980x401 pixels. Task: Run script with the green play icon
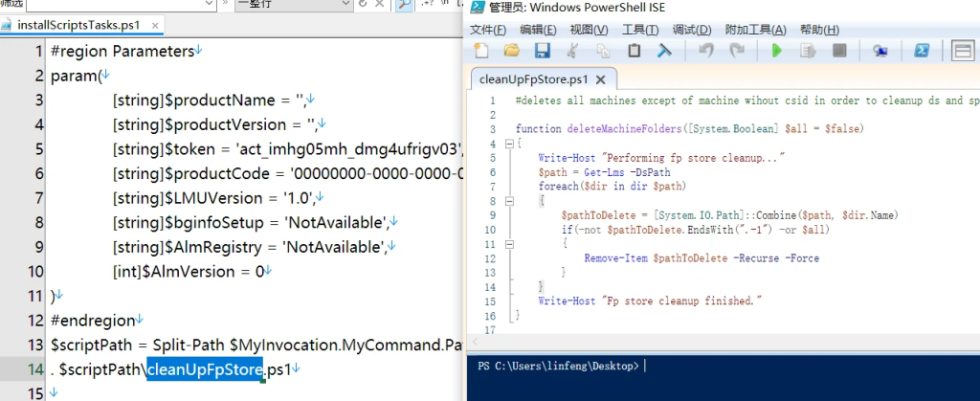(x=777, y=51)
